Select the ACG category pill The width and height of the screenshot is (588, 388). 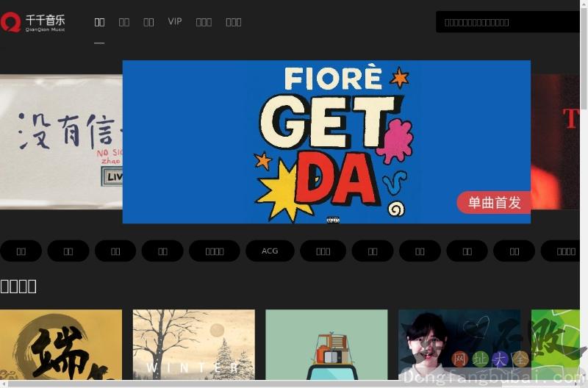point(270,251)
